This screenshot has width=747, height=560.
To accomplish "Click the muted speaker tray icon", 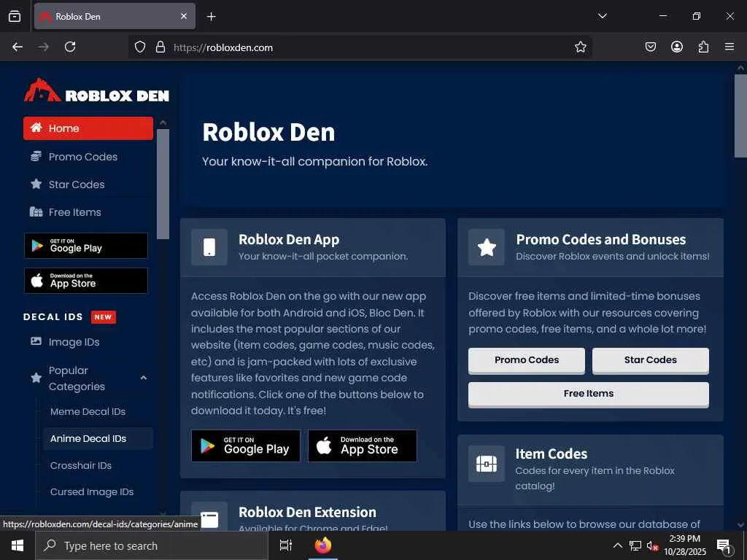I will pyautogui.click(x=651, y=545).
